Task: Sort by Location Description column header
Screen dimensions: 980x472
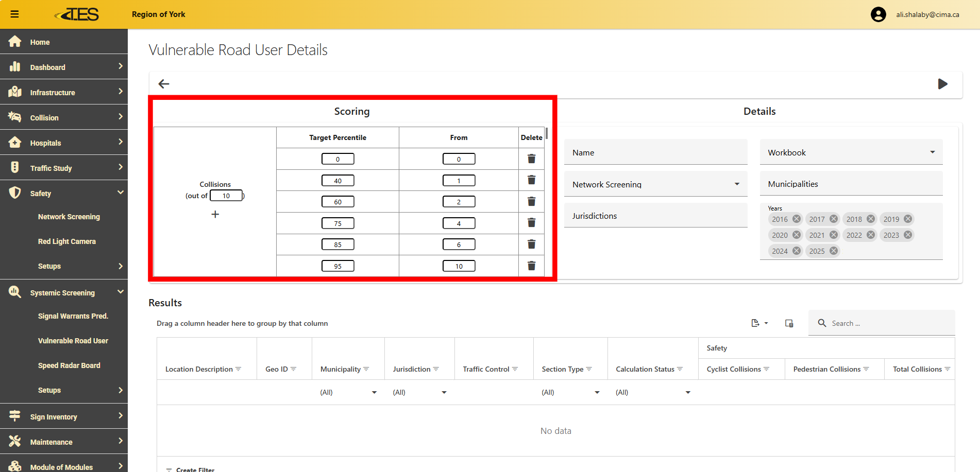Action: click(x=199, y=369)
